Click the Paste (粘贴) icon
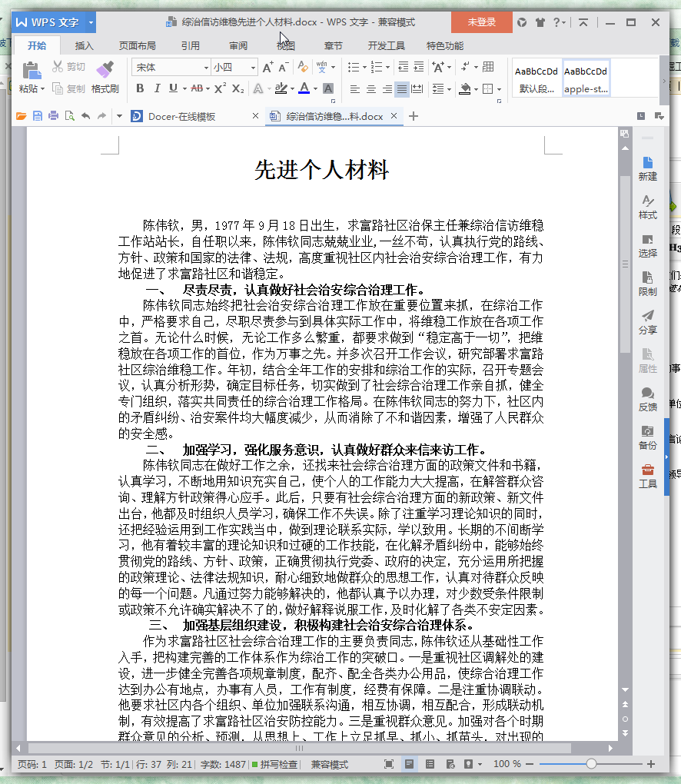 [x=32, y=71]
